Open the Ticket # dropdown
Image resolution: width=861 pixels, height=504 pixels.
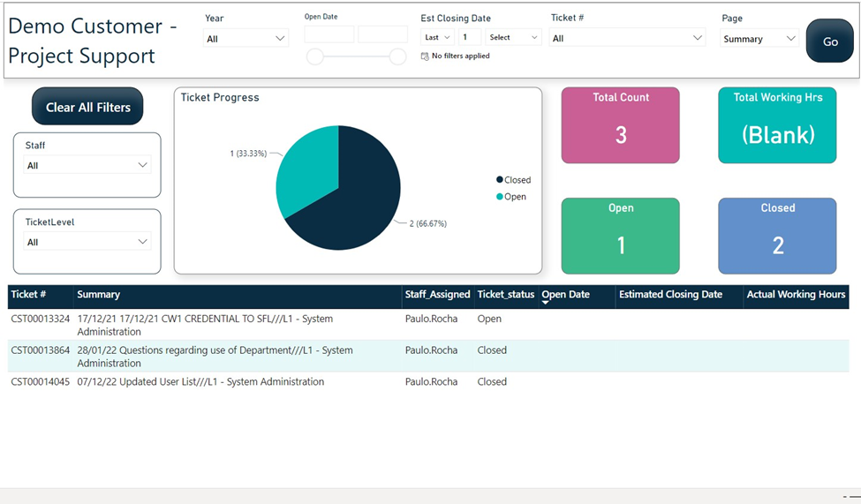[626, 38]
